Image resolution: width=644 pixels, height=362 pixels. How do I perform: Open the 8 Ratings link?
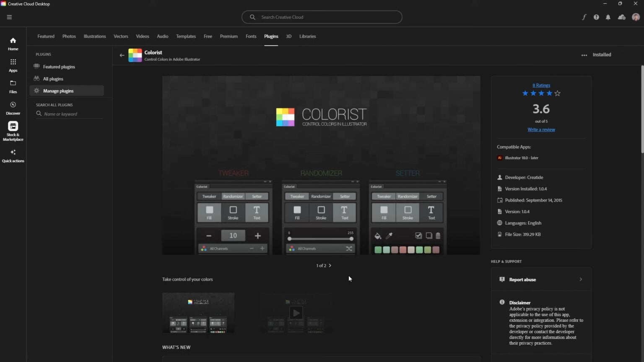click(541, 85)
